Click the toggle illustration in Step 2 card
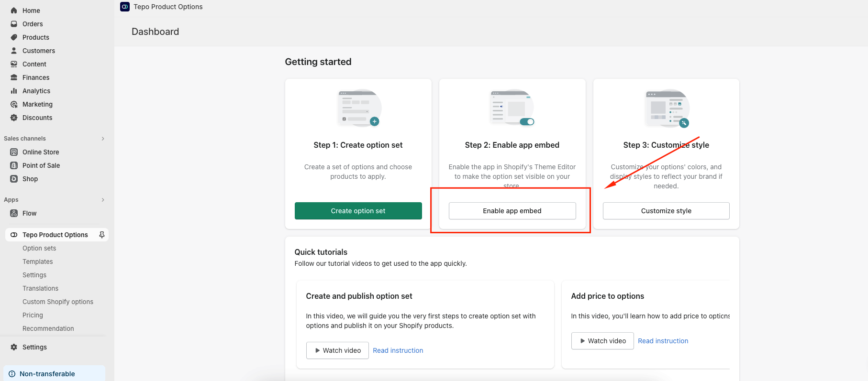 point(526,121)
